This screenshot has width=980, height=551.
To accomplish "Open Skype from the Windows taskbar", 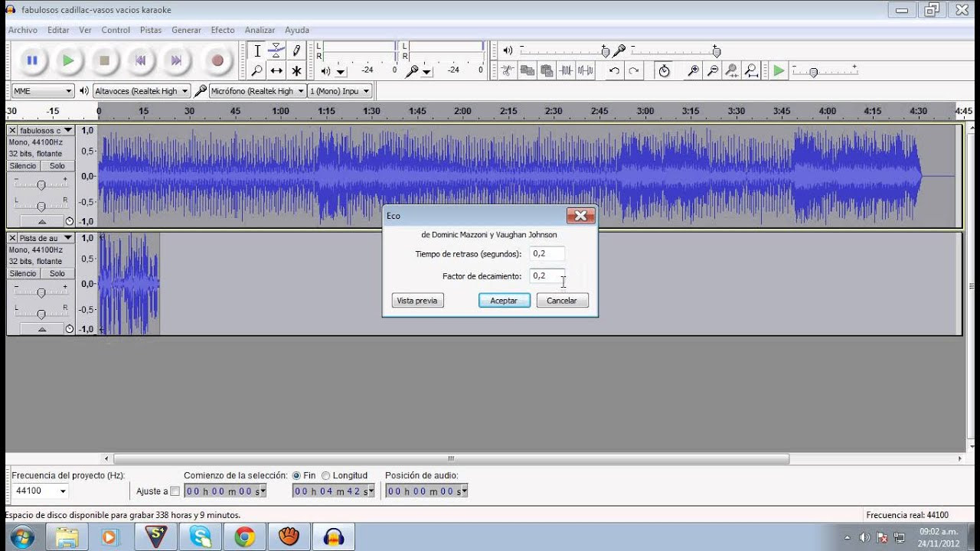I will [x=201, y=536].
